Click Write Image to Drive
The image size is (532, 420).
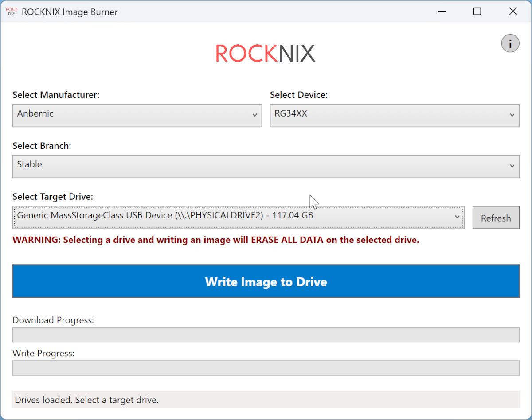pos(266,281)
